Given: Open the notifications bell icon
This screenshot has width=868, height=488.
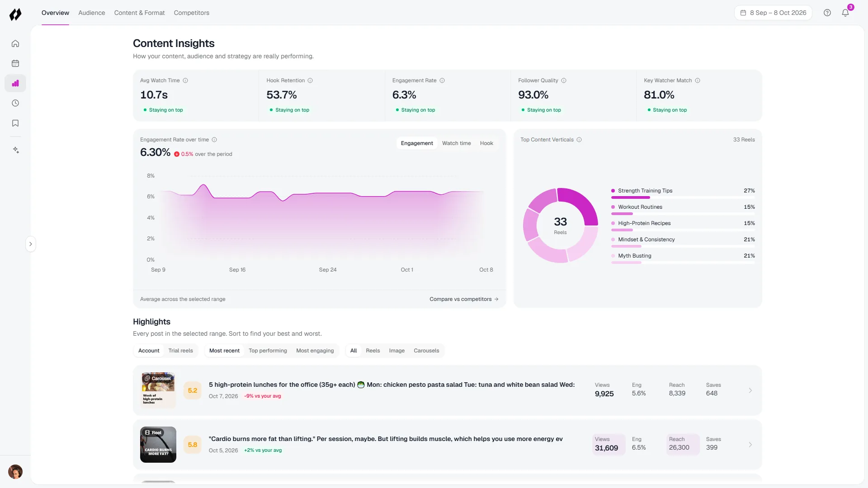Looking at the screenshot, I should click(x=845, y=13).
